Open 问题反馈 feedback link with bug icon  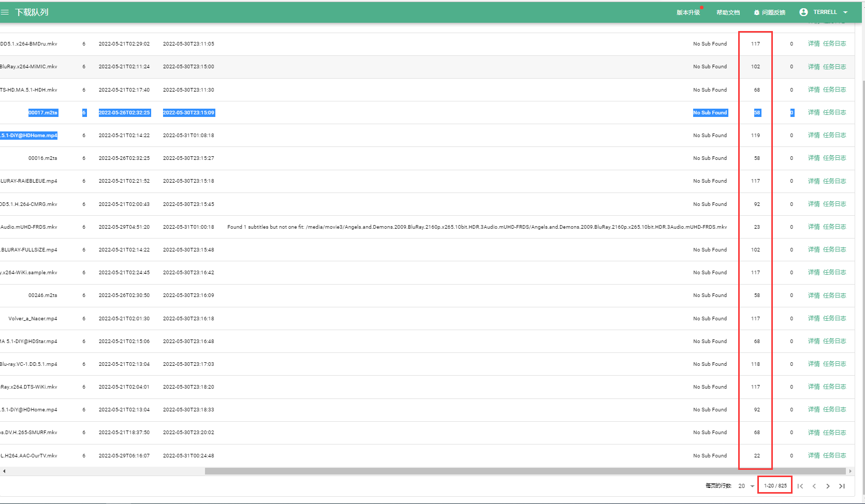[x=770, y=12]
